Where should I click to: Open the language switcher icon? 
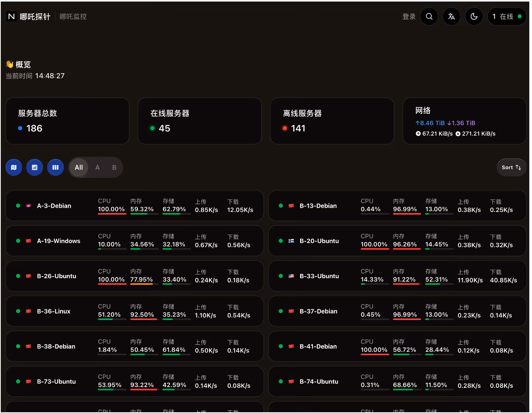coord(451,16)
